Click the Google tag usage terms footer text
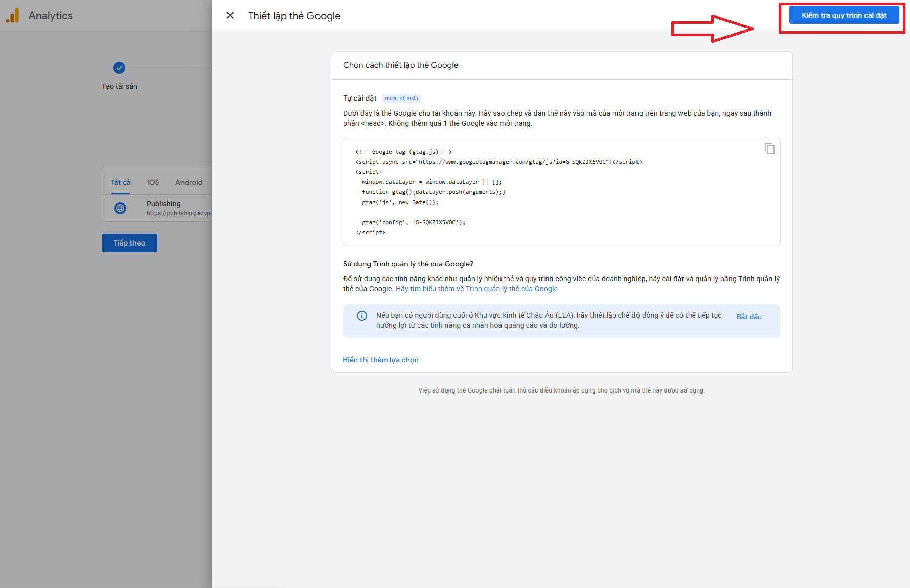The width and height of the screenshot is (910, 588). click(x=561, y=390)
